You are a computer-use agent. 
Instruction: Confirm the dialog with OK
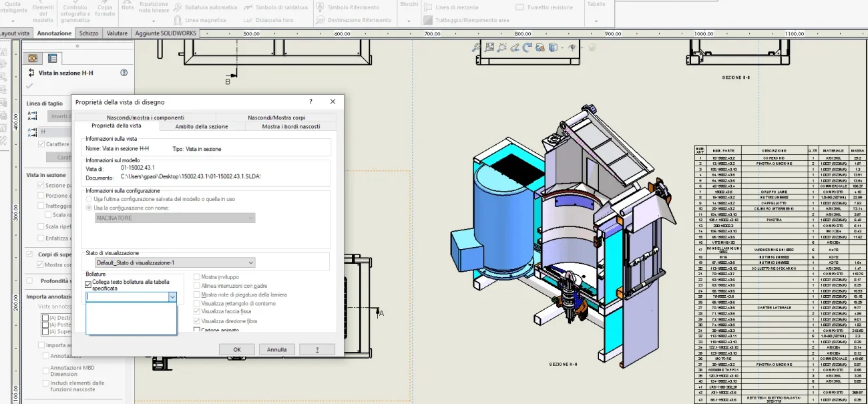237,349
